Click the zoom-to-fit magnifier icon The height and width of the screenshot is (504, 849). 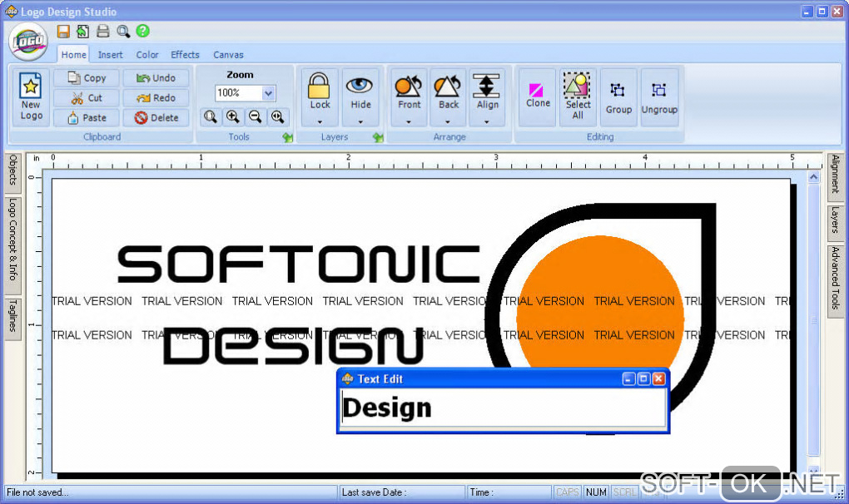pos(211,116)
